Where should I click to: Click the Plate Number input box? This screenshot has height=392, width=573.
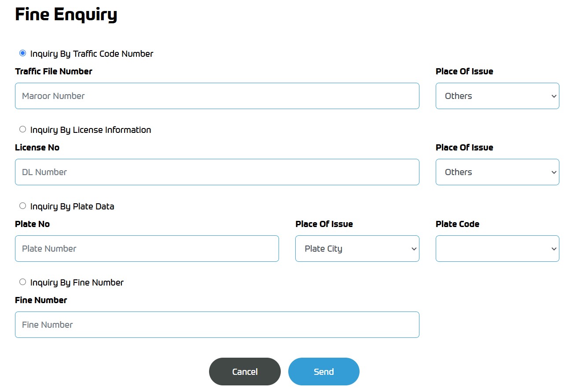pos(147,249)
